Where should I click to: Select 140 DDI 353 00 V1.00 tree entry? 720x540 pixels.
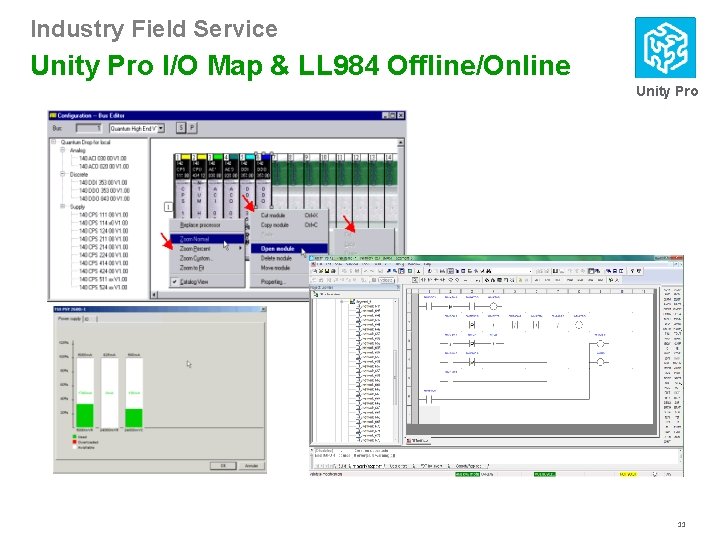[103, 182]
